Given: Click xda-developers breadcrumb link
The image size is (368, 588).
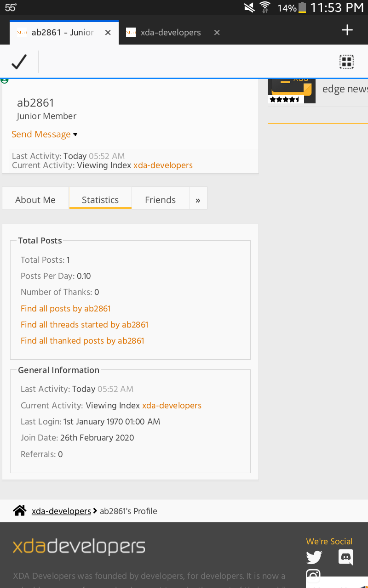Looking at the screenshot, I should [x=61, y=511].
